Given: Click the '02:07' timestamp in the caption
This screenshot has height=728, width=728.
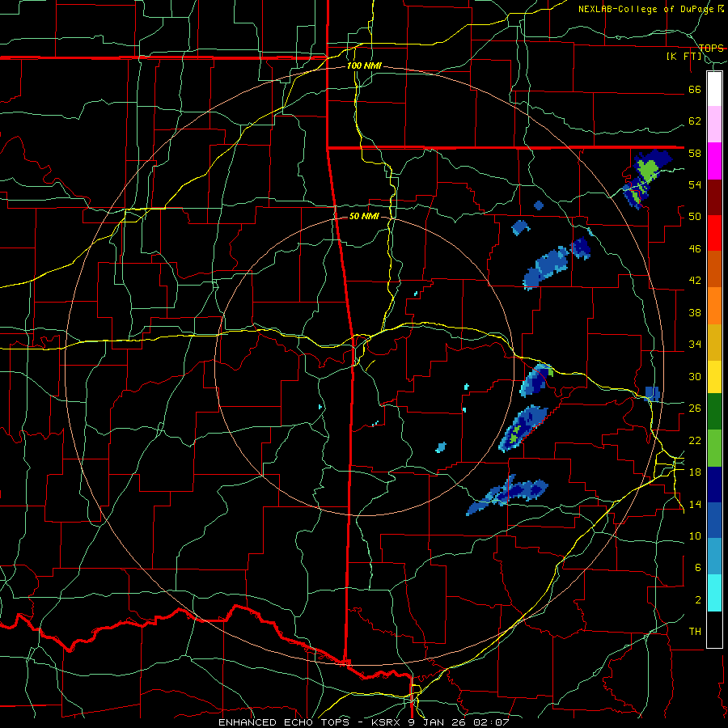Looking at the screenshot, I should [491, 722].
